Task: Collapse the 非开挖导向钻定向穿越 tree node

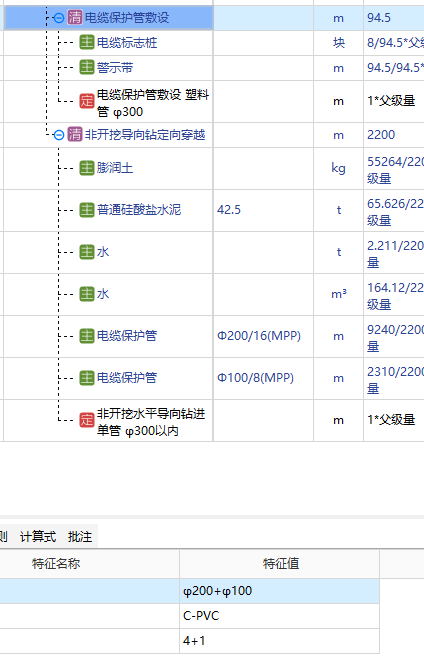Action: (59, 135)
